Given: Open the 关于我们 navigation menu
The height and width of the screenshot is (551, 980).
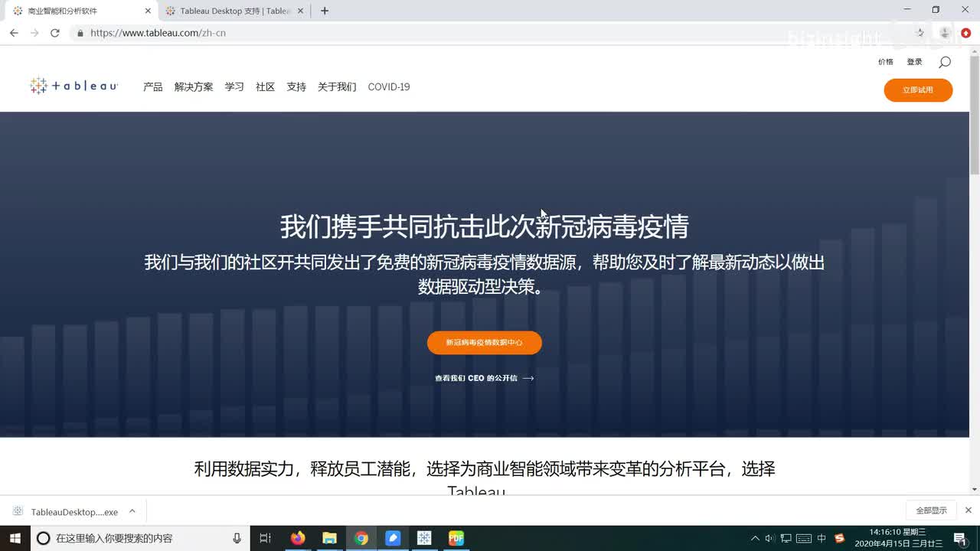Looking at the screenshot, I should pyautogui.click(x=337, y=87).
